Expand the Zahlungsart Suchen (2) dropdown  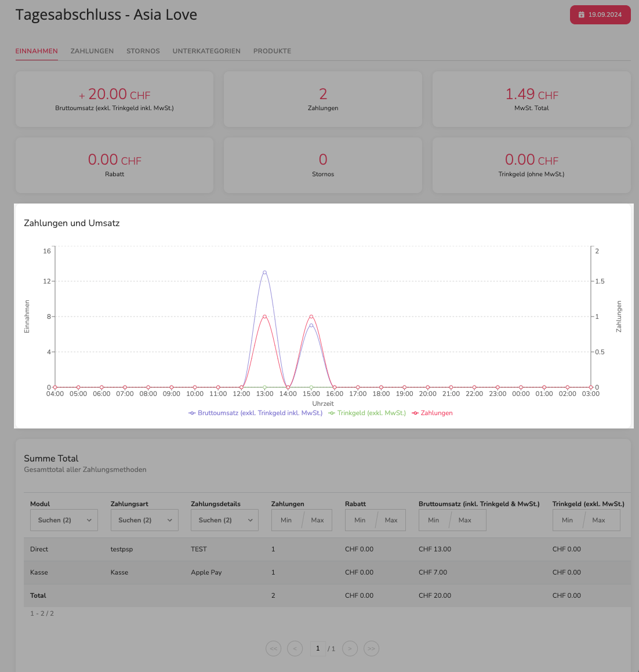pyautogui.click(x=144, y=520)
